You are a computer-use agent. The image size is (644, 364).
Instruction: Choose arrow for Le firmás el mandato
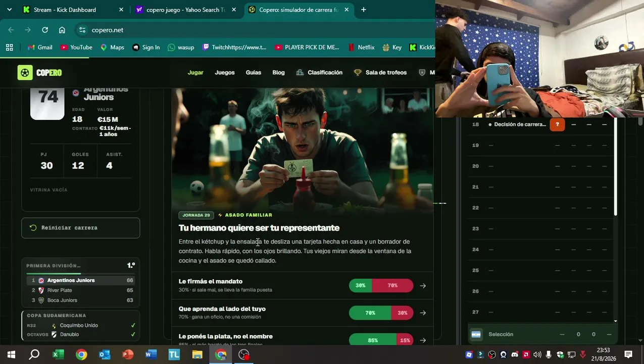coord(423,286)
